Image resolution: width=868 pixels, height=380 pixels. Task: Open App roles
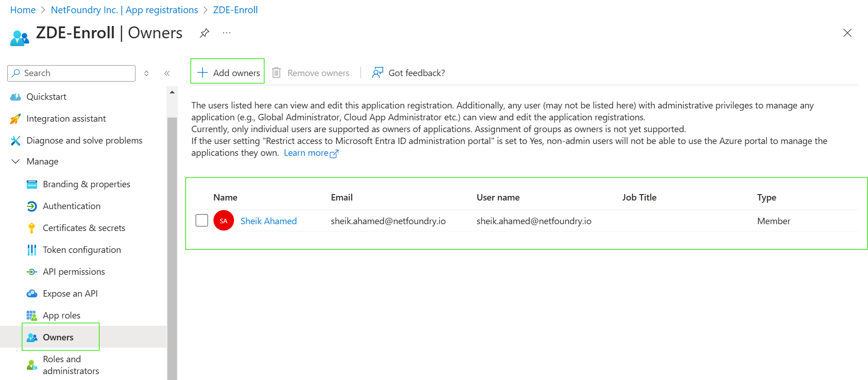(62, 315)
